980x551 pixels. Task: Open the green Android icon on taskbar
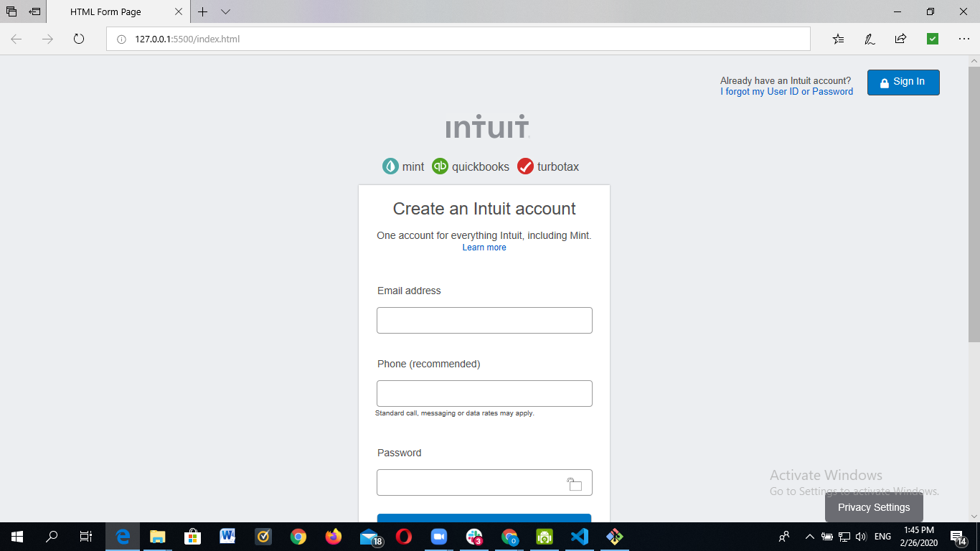tap(545, 537)
